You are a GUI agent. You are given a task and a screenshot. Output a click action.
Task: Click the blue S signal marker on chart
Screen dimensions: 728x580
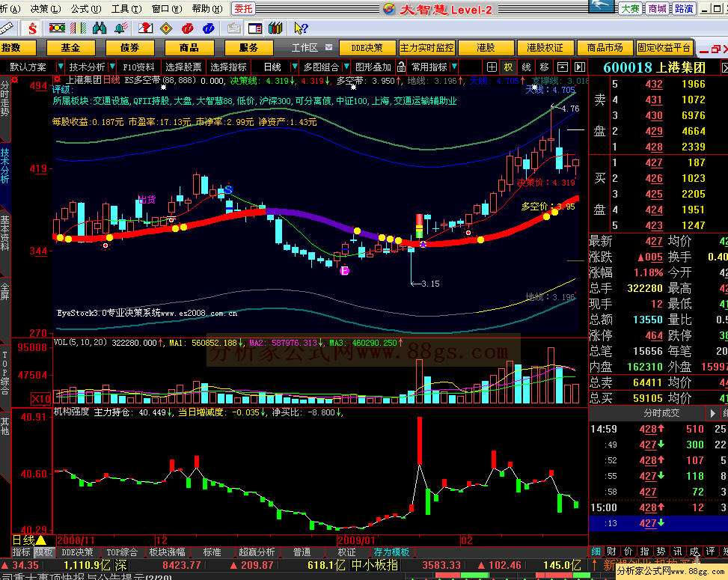(228, 189)
